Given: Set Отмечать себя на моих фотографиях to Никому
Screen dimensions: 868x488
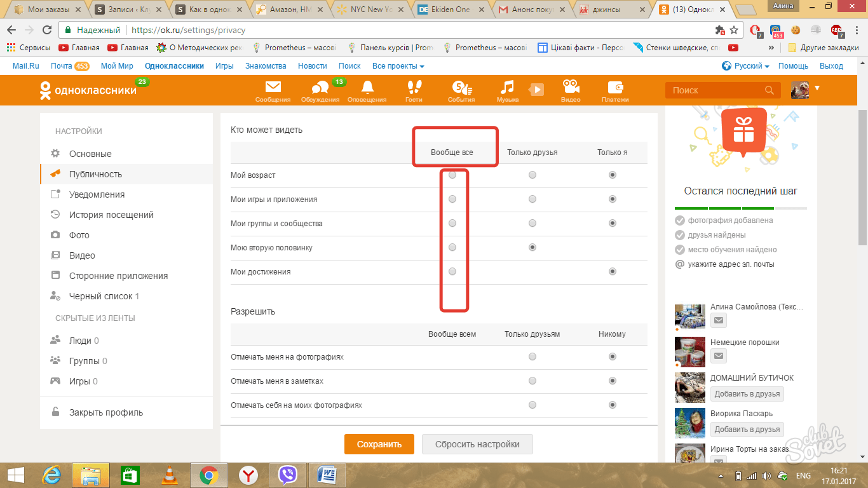Looking at the screenshot, I should (613, 405).
